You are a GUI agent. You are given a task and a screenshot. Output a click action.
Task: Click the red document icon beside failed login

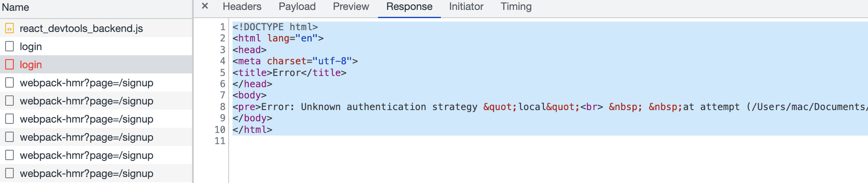pyautogui.click(x=9, y=65)
